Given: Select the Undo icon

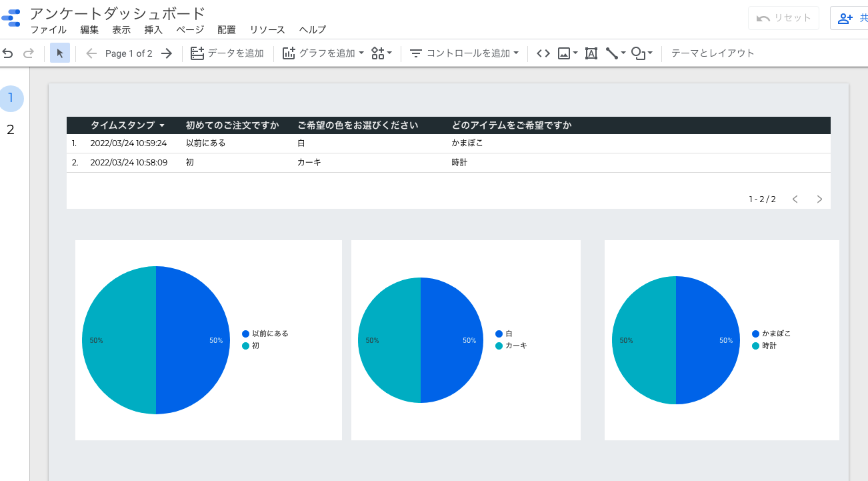Looking at the screenshot, I should [7, 53].
